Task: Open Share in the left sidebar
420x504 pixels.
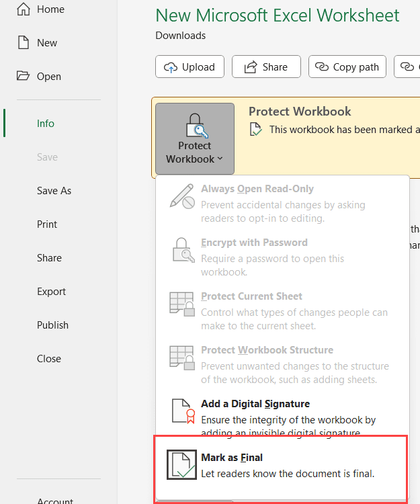Action: [x=49, y=258]
